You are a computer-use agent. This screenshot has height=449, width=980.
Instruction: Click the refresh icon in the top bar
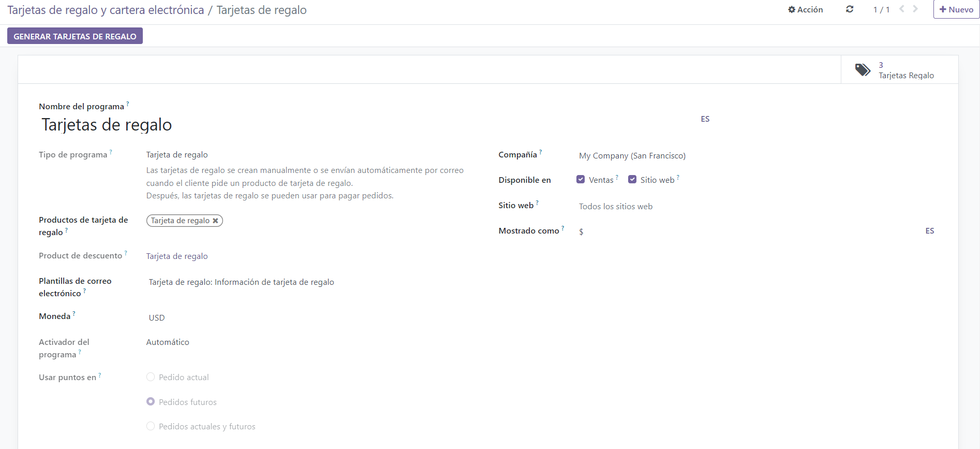pyautogui.click(x=850, y=9)
